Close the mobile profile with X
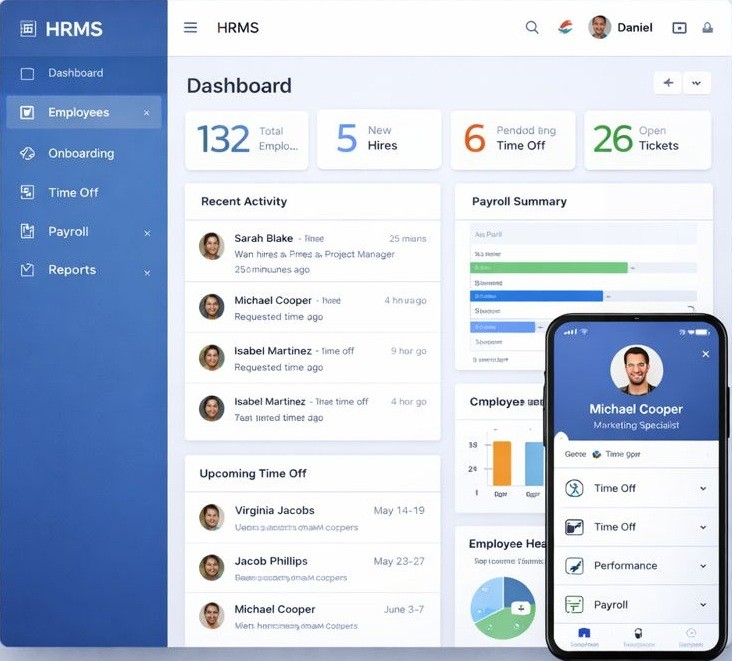This screenshot has width=732, height=661. (706, 354)
